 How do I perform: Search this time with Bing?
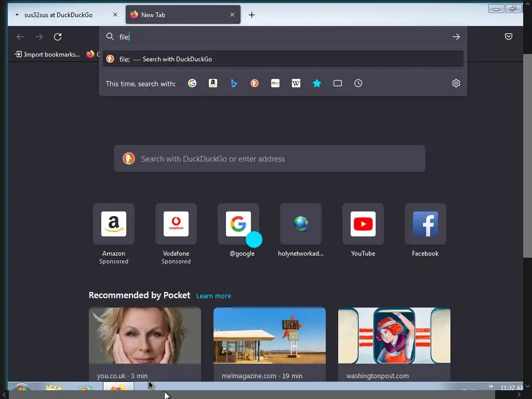233,83
